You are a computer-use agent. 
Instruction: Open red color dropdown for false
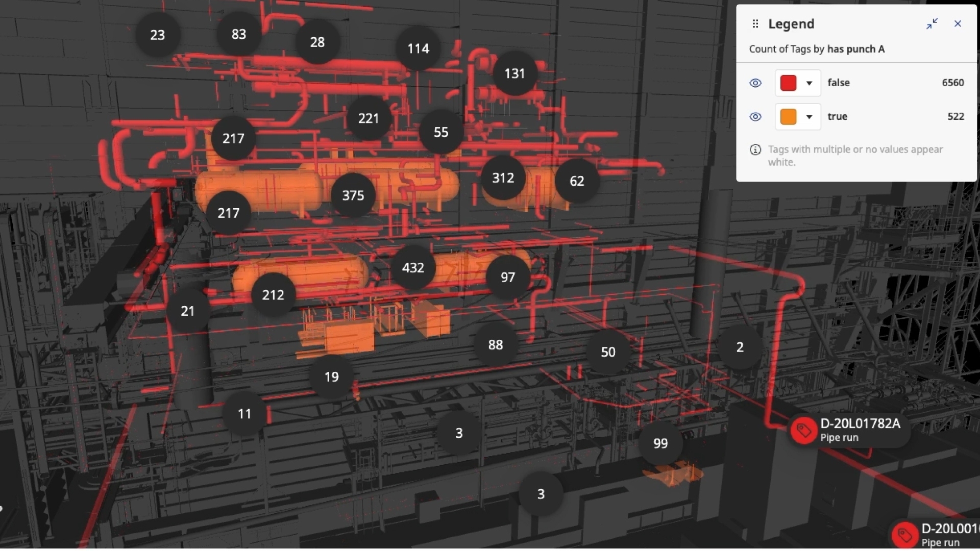(x=809, y=83)
